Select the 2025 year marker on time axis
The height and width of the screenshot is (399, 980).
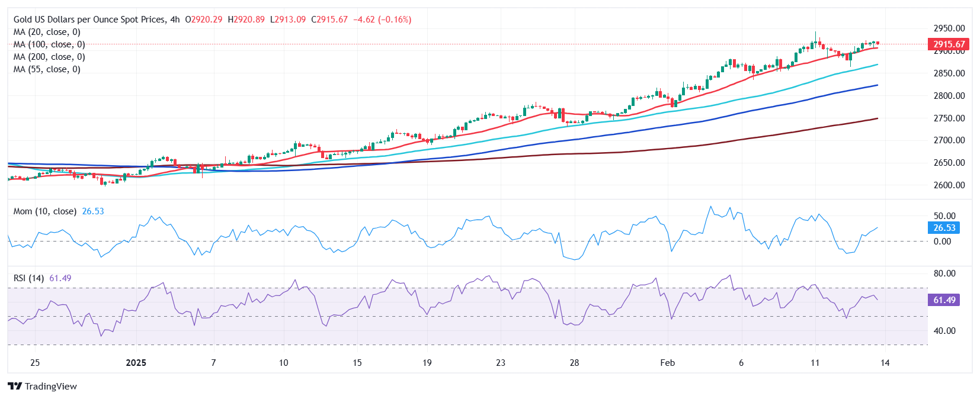pos(136,363)
